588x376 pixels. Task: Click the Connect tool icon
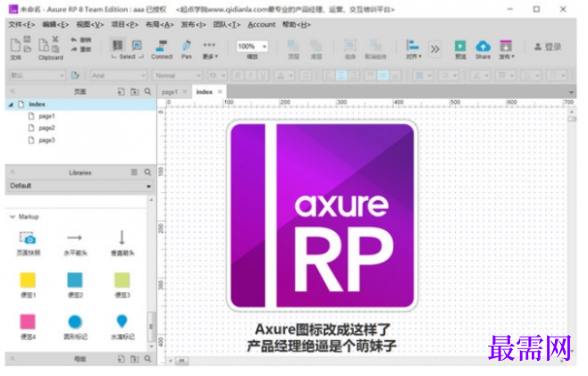click(x=162, y=46)
